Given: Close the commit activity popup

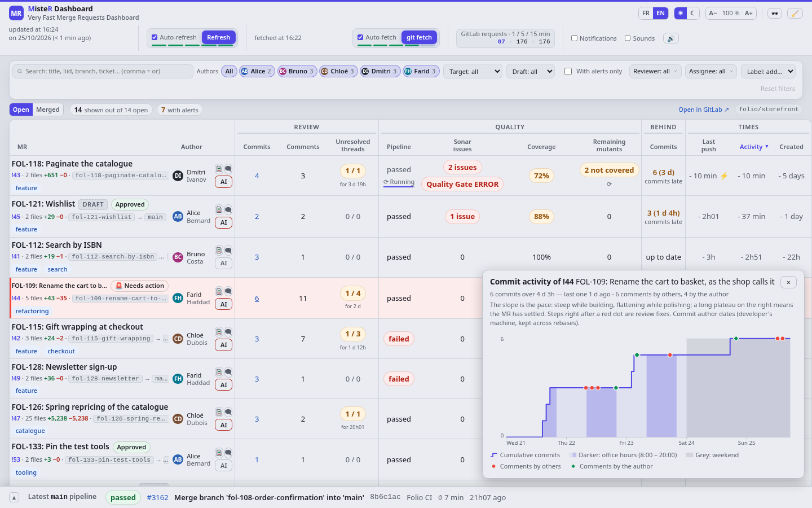Looking at the screenshot, I should (x=788, y=282).
